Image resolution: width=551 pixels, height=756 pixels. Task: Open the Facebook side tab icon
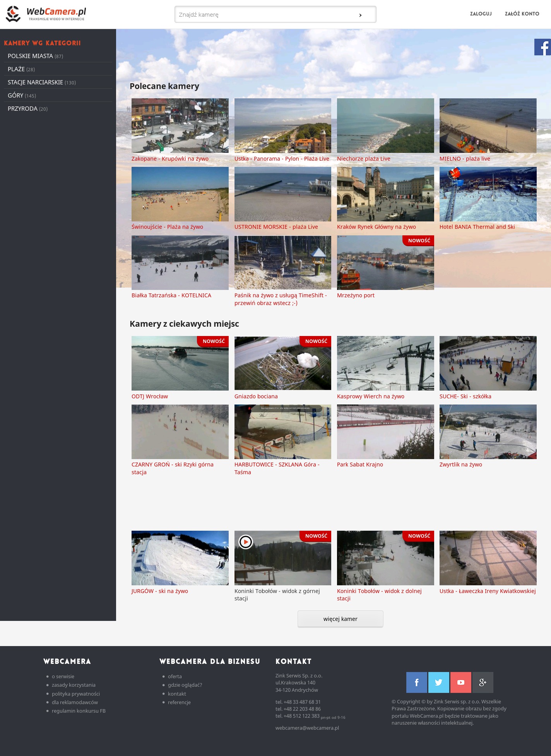click(x=542, y=47)
